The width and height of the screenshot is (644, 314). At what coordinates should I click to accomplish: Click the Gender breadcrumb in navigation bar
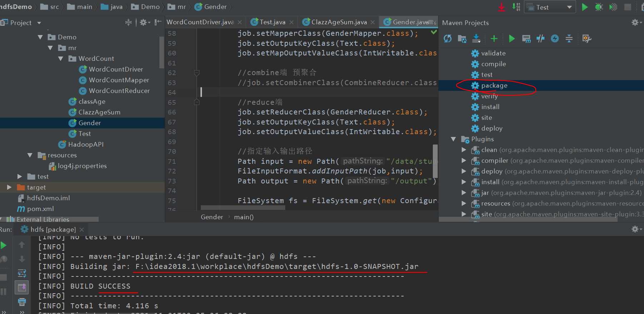click(211, 7)
